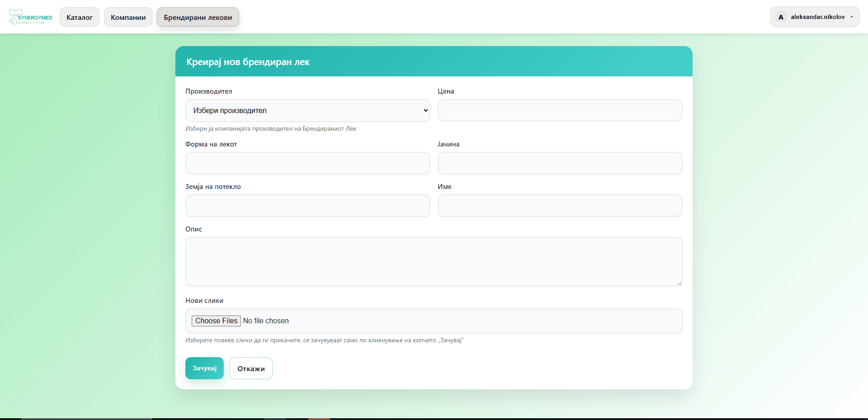
Task: Save the form with Зачувај
Action: [x=204, y=368]
